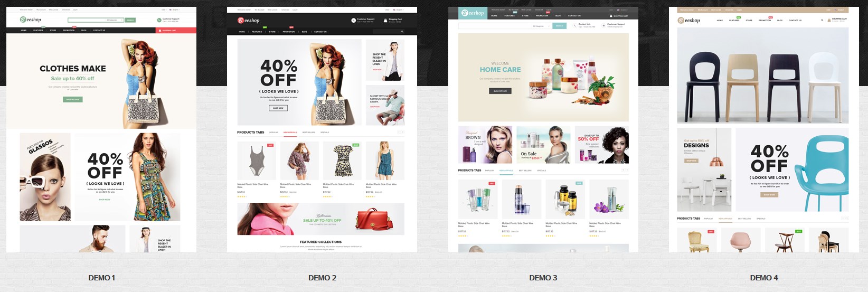Viewport: 868px width, 292px height.
Task: Click the DEMO 3 caption
Action: [x=543, y=278]
